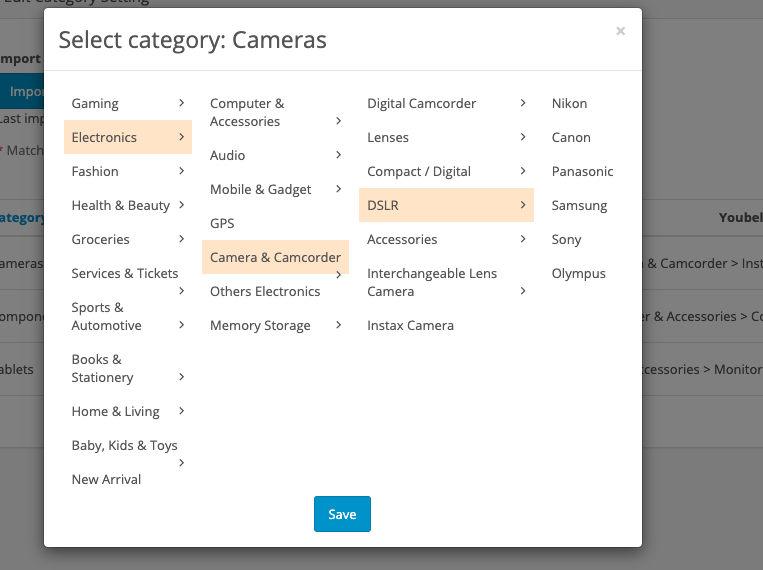Choose Camera & Camcorder subcategory
The image size is (763, 570).
click(x=275, y=257)
